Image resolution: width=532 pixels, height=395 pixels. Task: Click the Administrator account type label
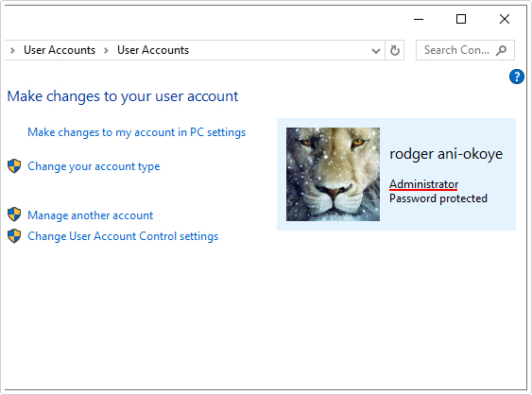423,184
